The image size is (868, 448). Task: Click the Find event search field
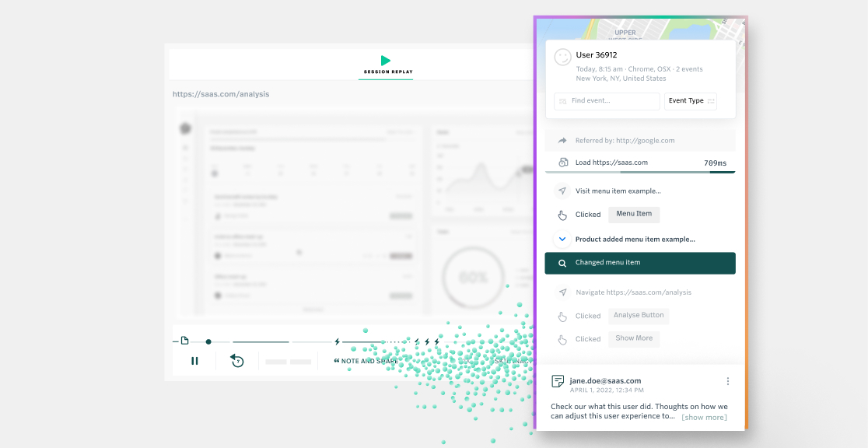[x=606, y=101]
